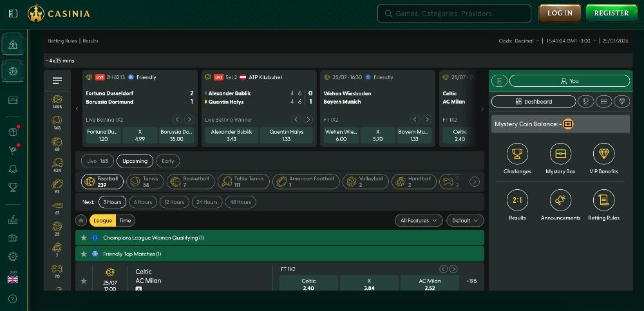The image size is (644, 311).
Task: Show next sports categories arrow
Action: click(475, 182)
